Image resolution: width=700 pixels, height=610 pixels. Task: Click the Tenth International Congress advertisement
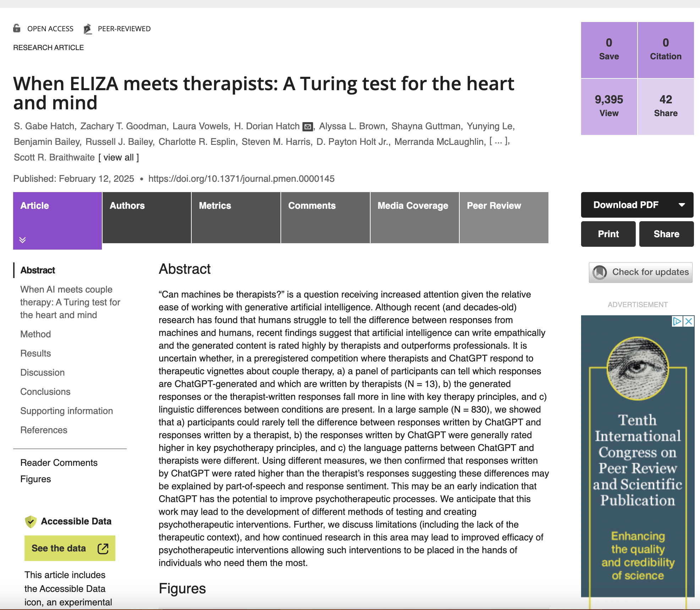point(638,462)
